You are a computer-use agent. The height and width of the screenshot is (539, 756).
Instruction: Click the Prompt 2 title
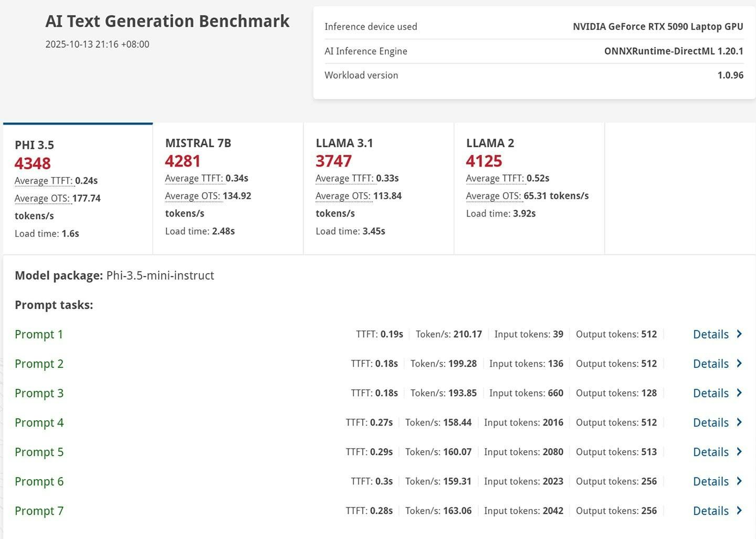click(x=39, y=364)
